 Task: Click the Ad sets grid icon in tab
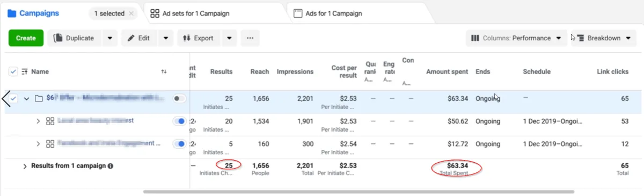155,13
